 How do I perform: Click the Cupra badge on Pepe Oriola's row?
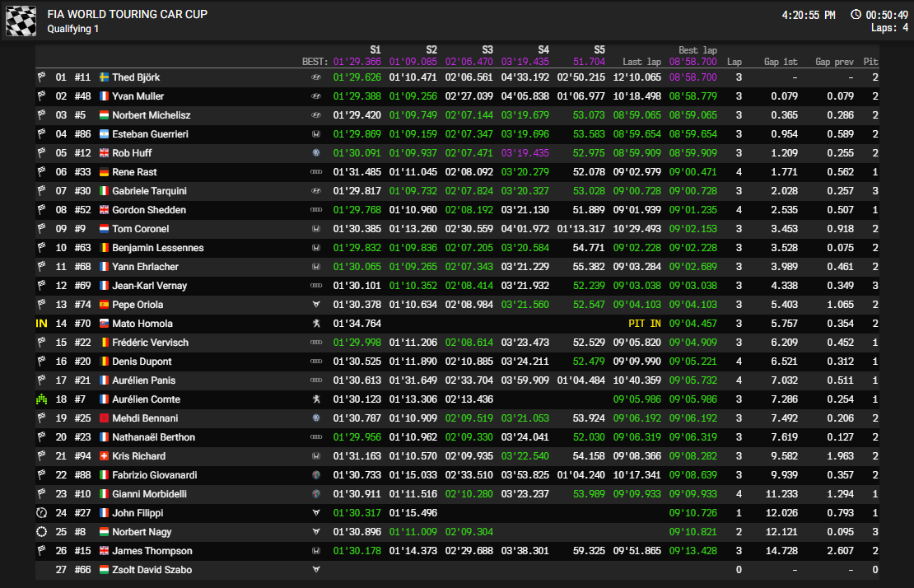coord(315,304)
